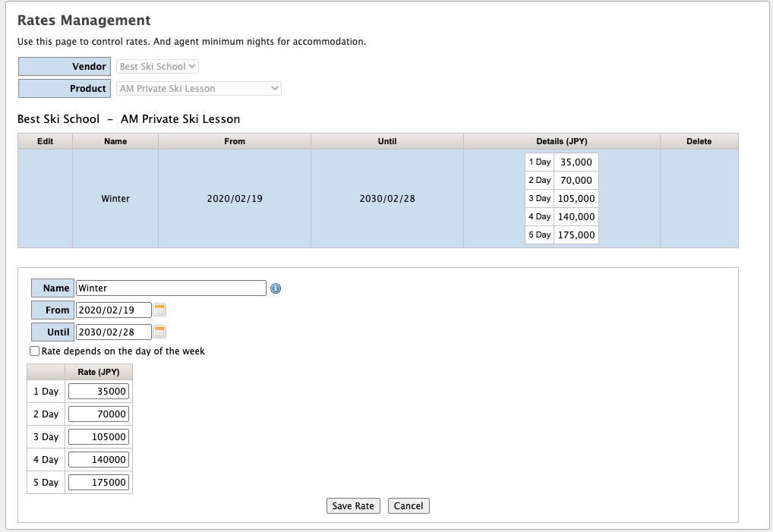The height and width of the screenshot is (532, 773).
Task: Open the Vendor dropdown
Action: pos(157,67)
